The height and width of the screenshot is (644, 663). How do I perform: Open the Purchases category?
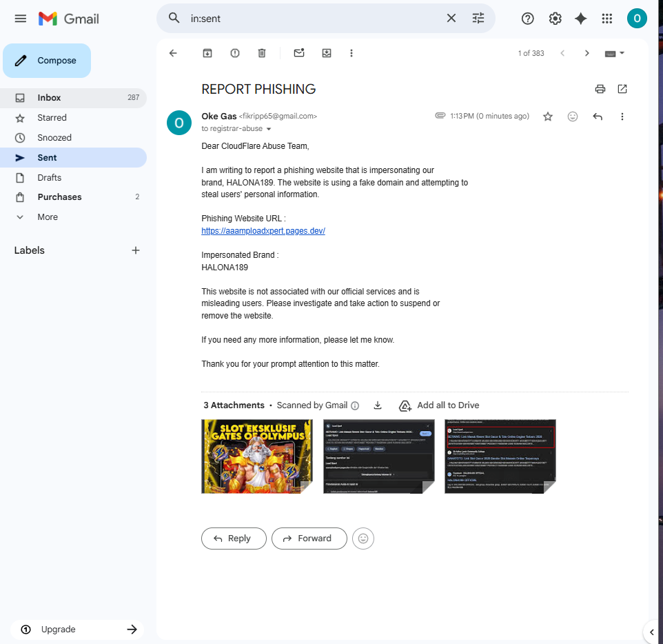74,197
